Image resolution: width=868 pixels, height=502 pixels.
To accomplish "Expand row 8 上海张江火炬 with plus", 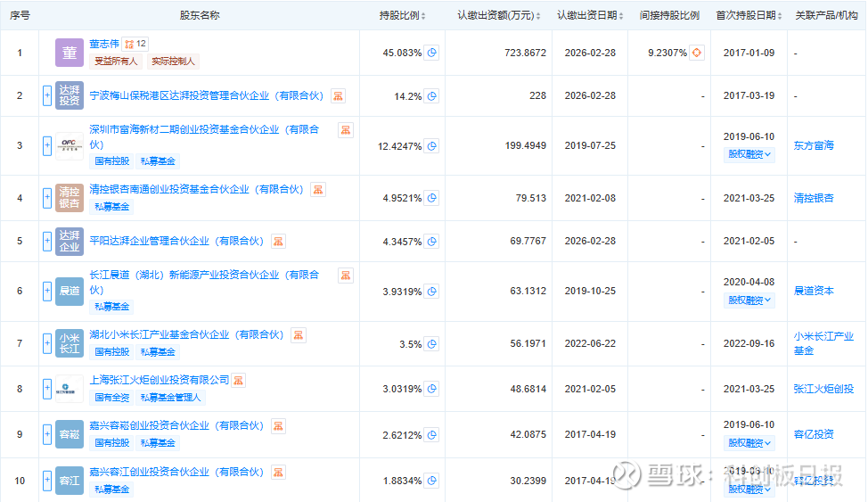I will click(x=47, y=389).
